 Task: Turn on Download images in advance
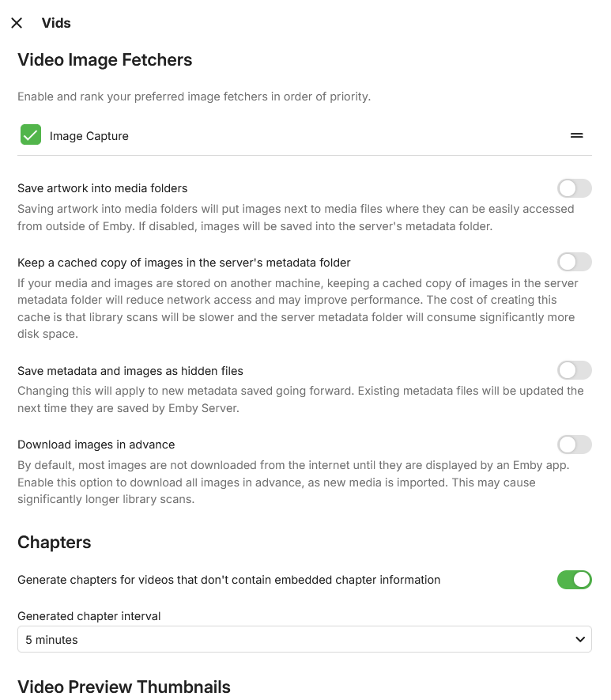[574, 445]
